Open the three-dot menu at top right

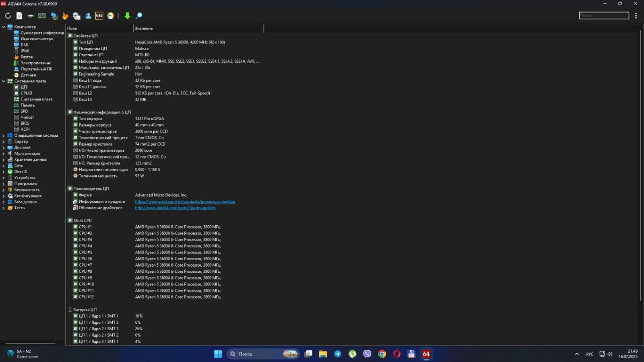636,16
